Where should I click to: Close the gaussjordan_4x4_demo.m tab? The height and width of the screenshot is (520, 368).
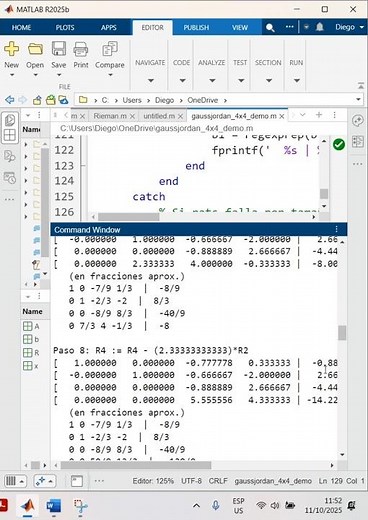[x=282, y=116]
